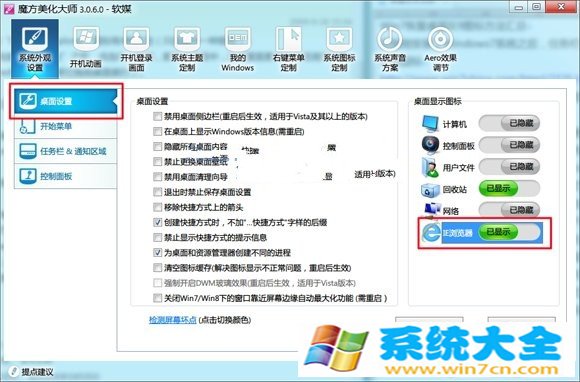The height and width of the screenshot is (382, 580).
Task: Select 任务栏 & 通知区域 in the sidebar
Action: 66,151
